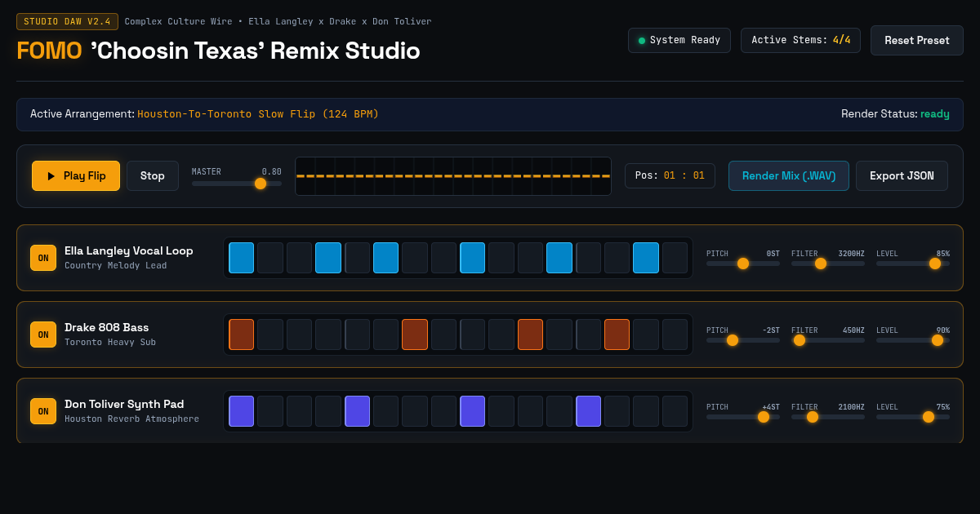The image size is (980, 514).
Task: Click the Country Melody Lead subtitle
Action: 115,266
